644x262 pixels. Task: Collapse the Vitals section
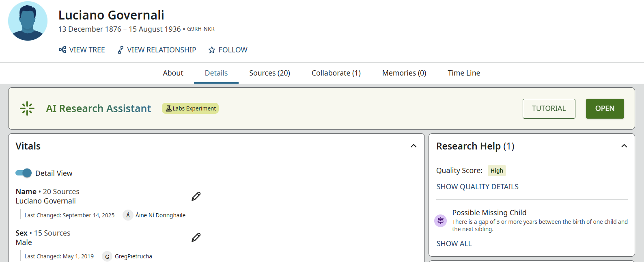414,146
